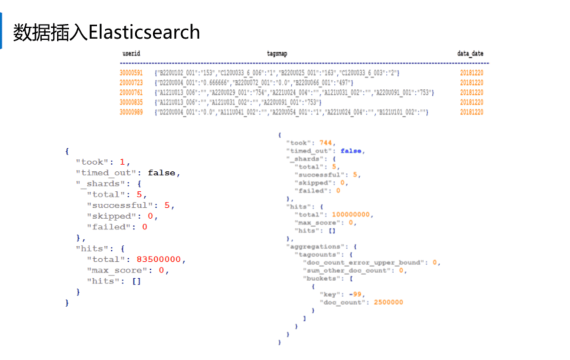
Task: Click "successful": 5 in the left JSON
Action: pyautogui.click(x=131, y=205)
